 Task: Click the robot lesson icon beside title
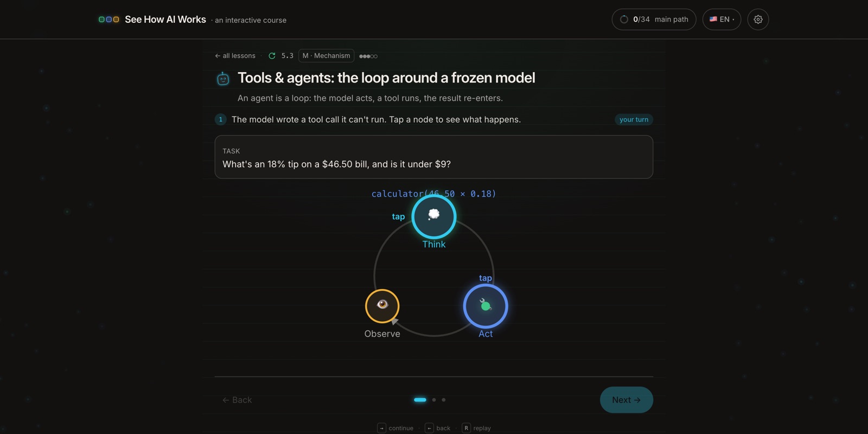(223, 79)
